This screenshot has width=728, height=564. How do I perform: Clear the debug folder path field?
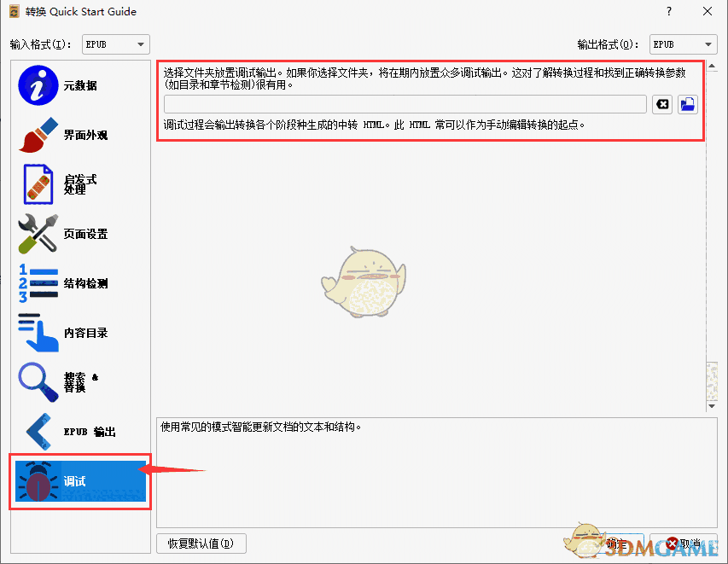pyautogui.click(x=662, y=105)
